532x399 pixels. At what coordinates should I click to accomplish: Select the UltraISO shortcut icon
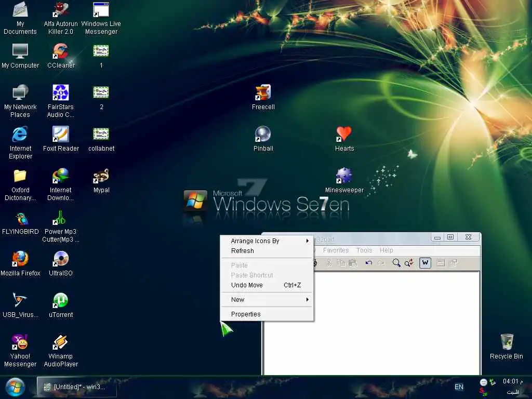pos(61,264)
